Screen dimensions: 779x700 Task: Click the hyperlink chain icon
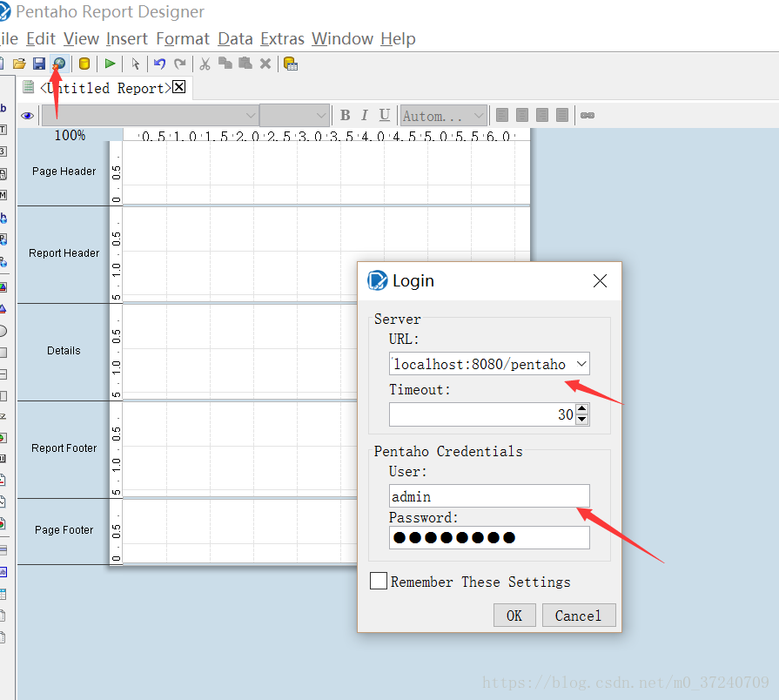[x=588, y=115]
